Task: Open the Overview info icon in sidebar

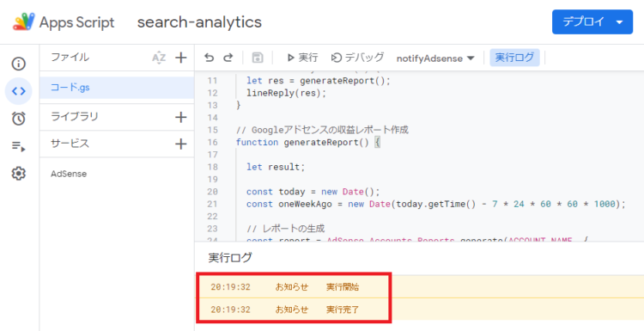Action: (19, 64)
